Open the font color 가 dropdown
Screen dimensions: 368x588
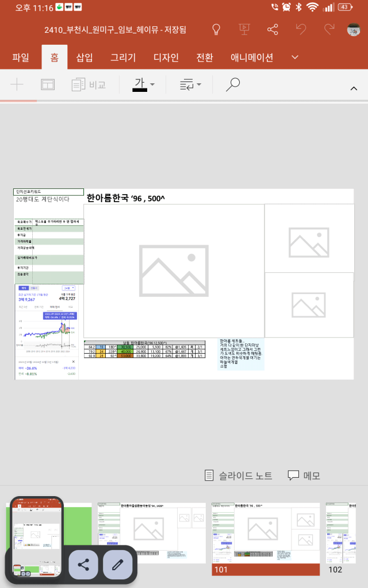(143, 84)
